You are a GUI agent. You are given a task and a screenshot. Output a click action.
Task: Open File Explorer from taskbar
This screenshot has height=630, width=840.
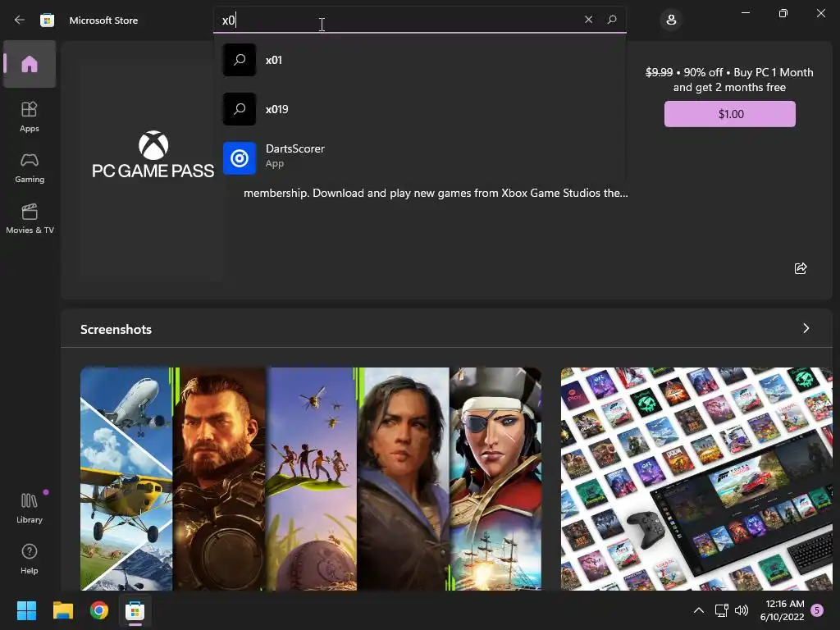coord(62,610)
